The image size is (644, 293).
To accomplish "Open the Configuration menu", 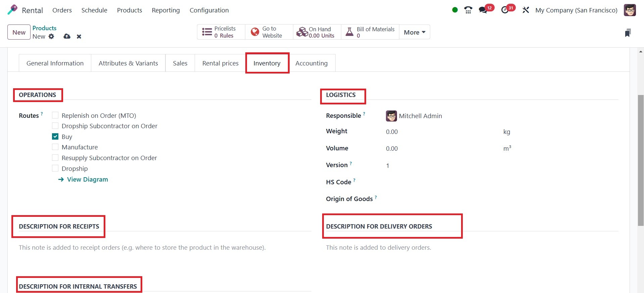I will click(x=209, y=10).
